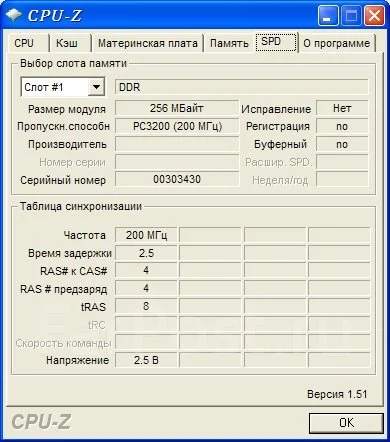
Task: Click the DDR memory type field
Action: 242,87
